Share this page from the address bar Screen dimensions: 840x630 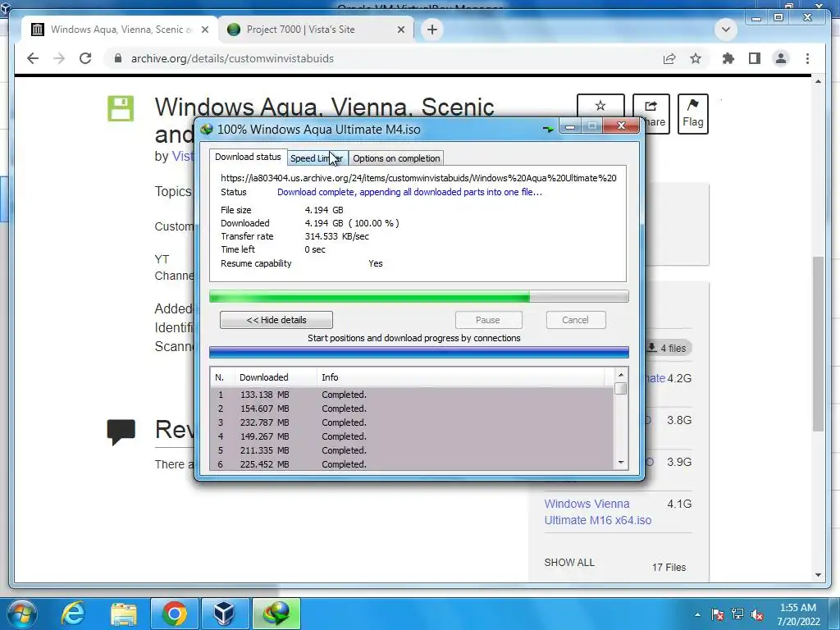[669, 58]
